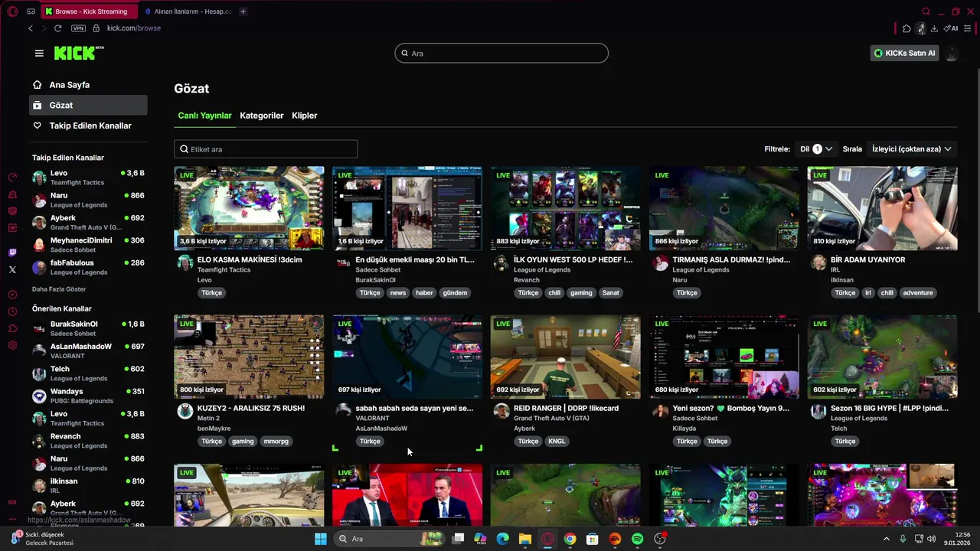Open the browser AI assistant button
980x551 pixels.
pos(951,28)
